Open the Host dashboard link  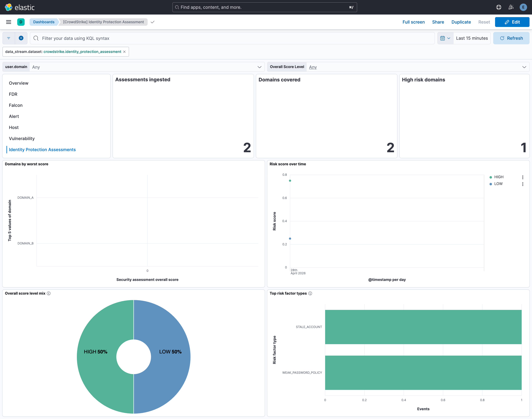tap(14, 128)
